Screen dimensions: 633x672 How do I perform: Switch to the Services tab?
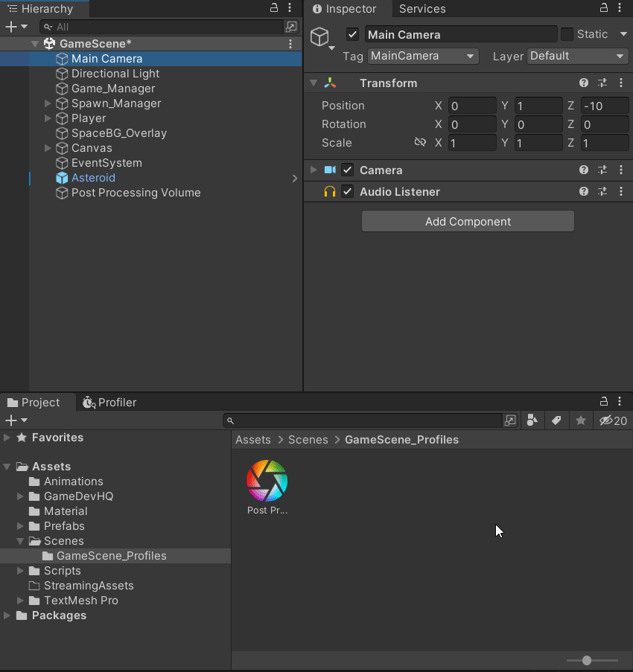(422, 9)
